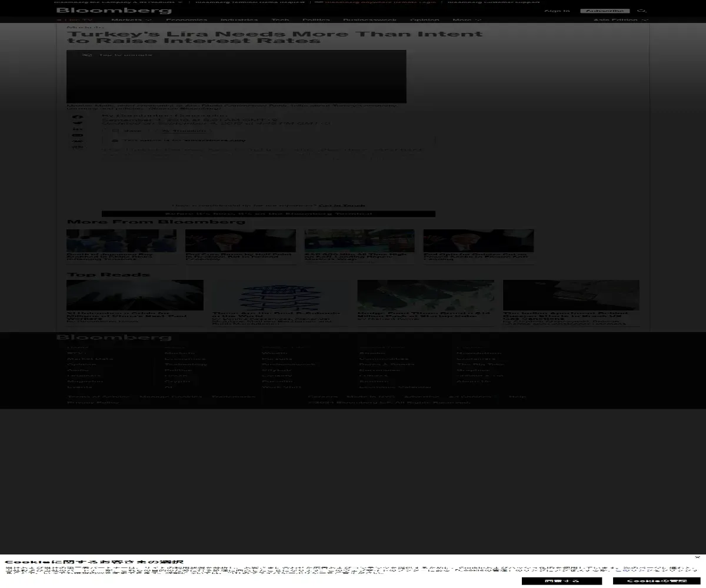706x588 pixels.
Task: Click the Bloomberg Terminal promo banner
Action: click(268, 214)
